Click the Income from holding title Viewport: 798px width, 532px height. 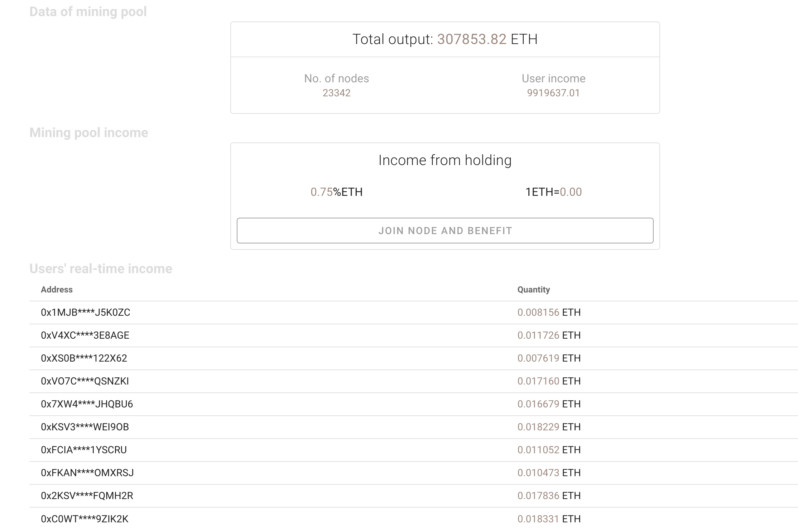(445, 160)
